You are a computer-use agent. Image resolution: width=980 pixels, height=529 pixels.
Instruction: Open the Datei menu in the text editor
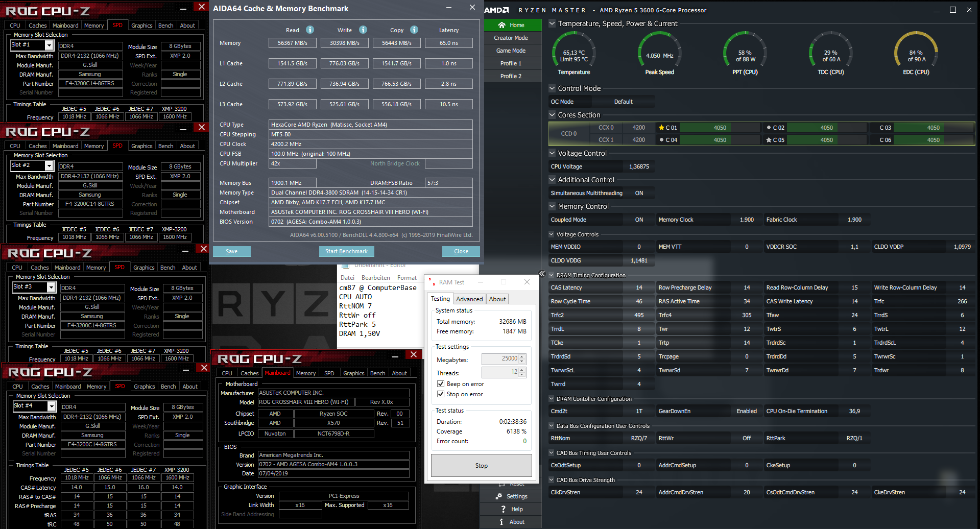[348, 278]
